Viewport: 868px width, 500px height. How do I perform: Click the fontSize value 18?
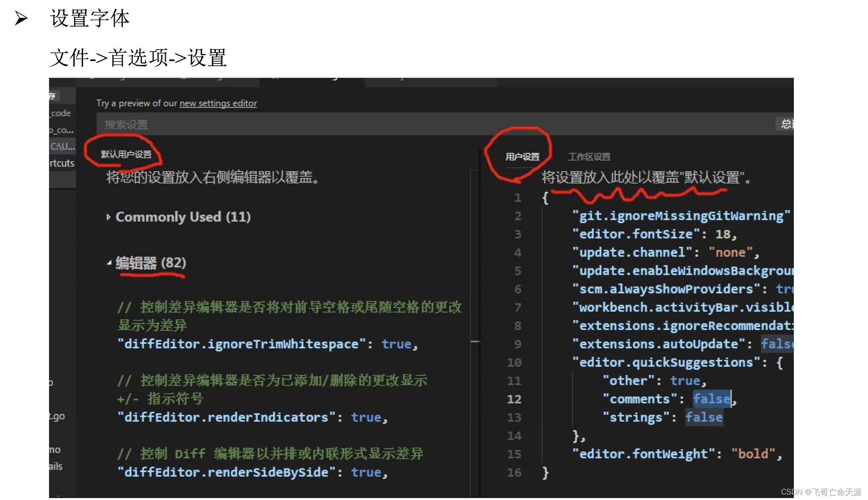point(723,234)
